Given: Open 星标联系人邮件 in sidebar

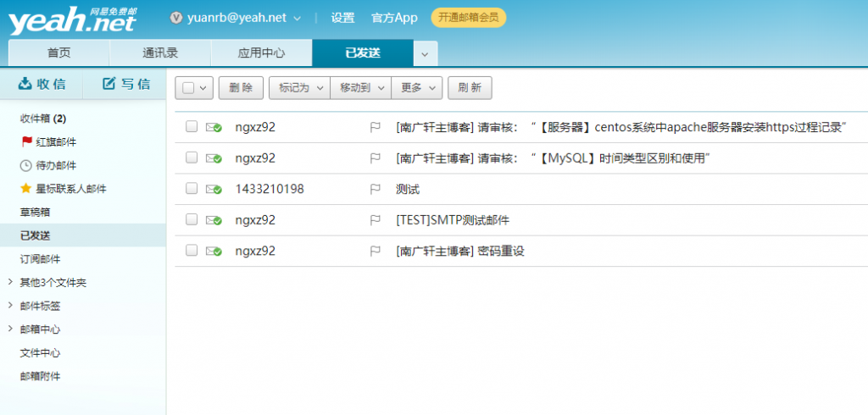Looking at the screenshot, I should point(71,189).
